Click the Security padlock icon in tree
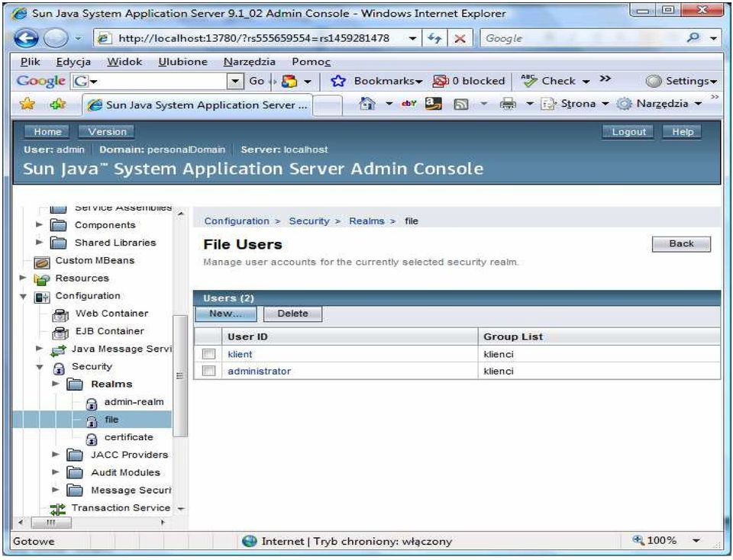The width and height of the screenshot is (733, 560). tap(59, 368)
